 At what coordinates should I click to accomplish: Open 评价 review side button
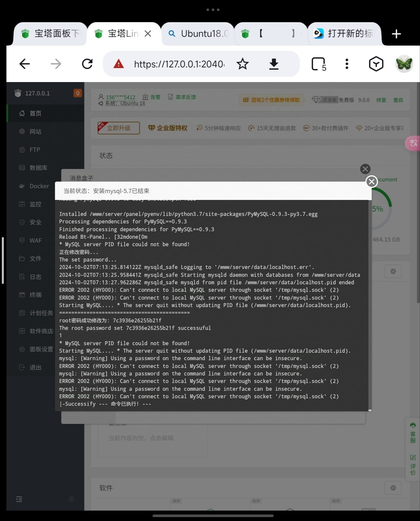tap(413, 465)
